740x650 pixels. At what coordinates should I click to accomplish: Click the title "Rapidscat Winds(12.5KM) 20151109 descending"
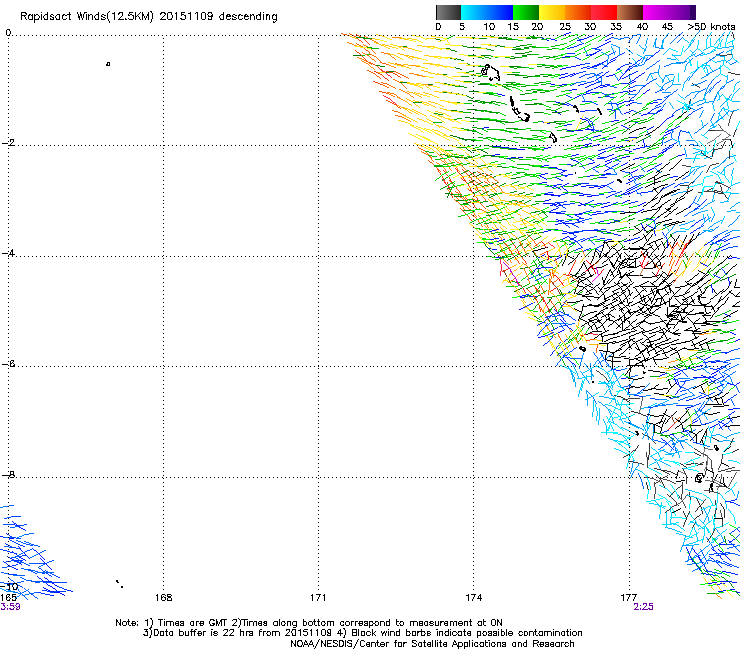[149, 17]
